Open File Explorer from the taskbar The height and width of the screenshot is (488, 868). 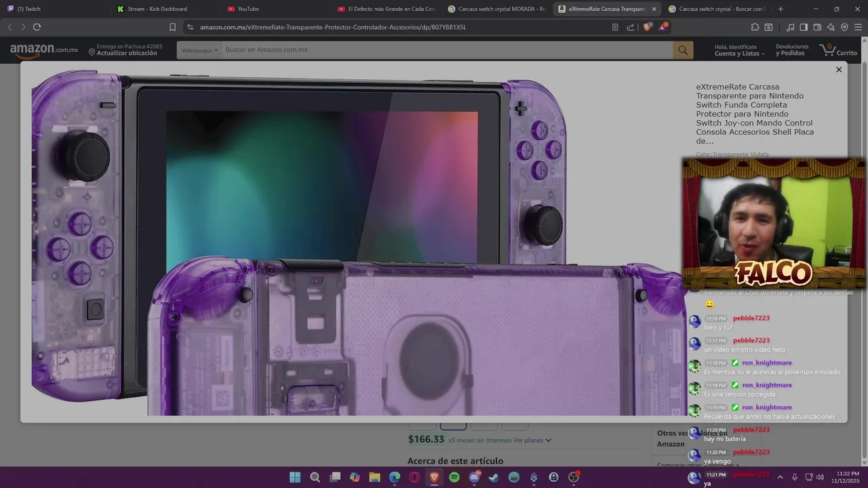[374, 477]
